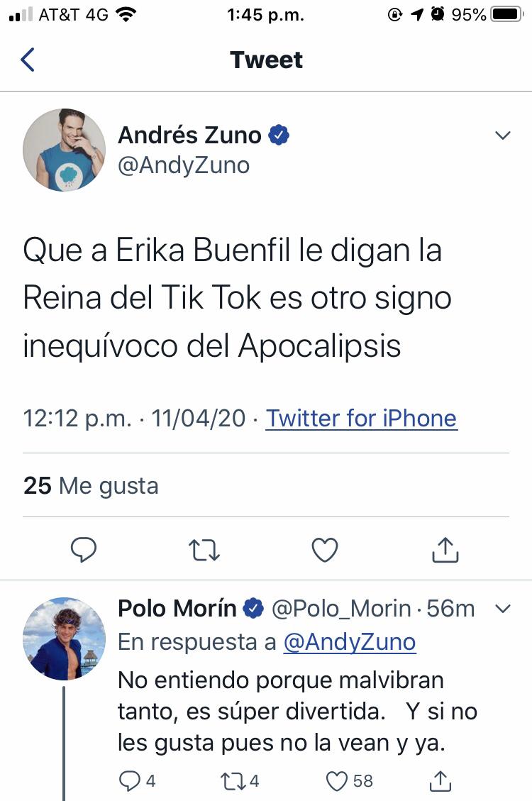Screen dimensions: 532x801
Task: Share Andrés Zuno's main tweet
Action: point(445,550)
